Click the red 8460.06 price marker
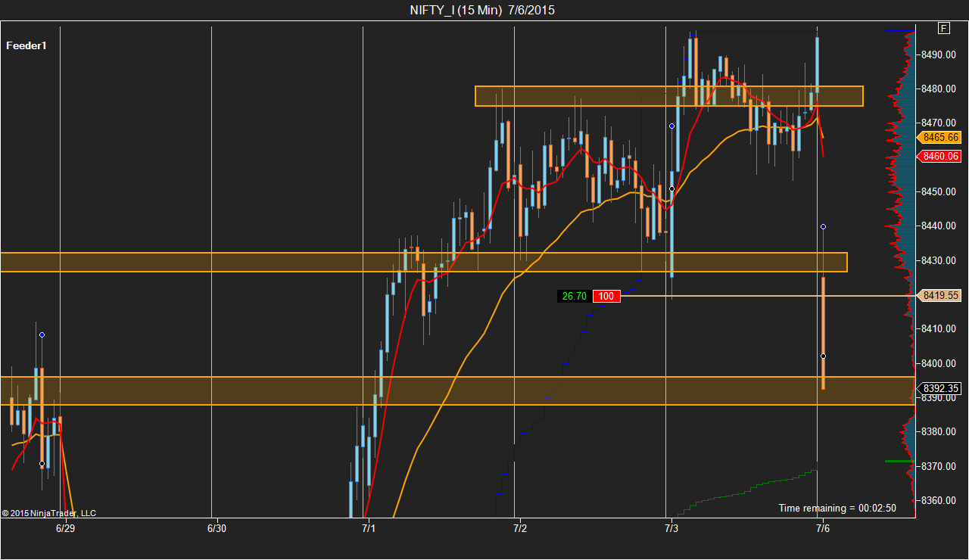969x560 pixels. point(939,157)
